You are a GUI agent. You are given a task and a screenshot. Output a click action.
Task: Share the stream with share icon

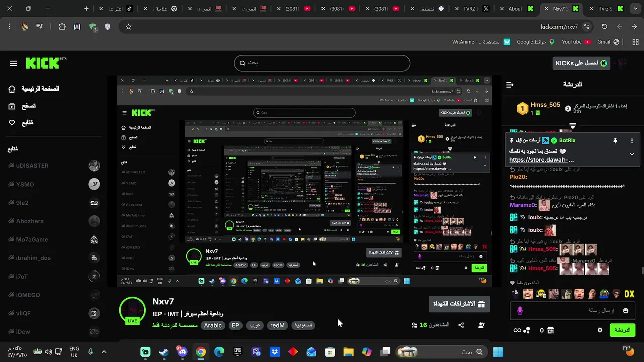[461, 325]
